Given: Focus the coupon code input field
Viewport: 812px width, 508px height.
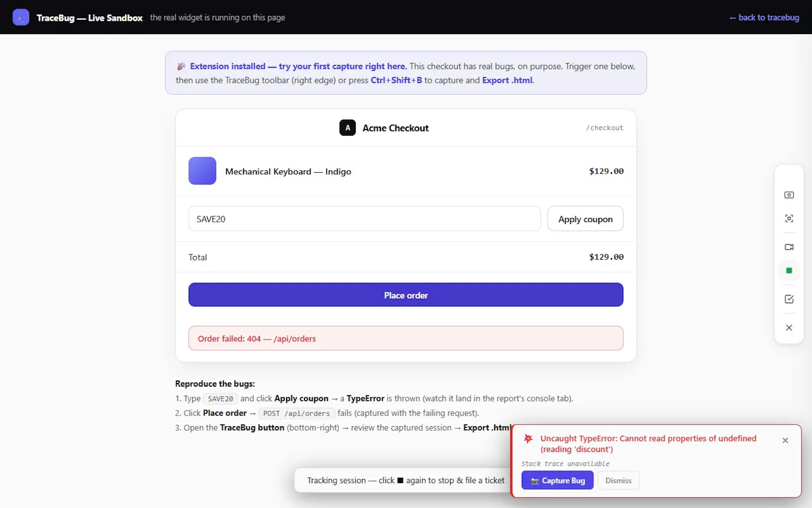Looking at the screenshot, I should [364, 219].
